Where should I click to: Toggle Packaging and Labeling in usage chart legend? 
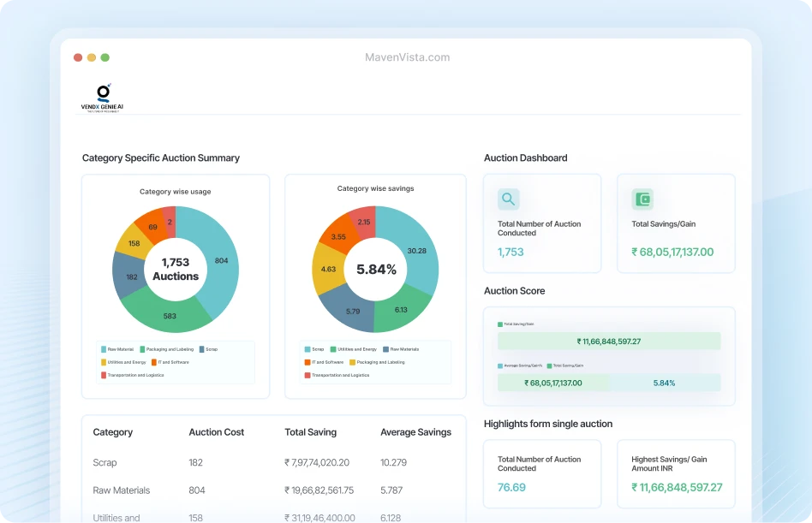167,349
